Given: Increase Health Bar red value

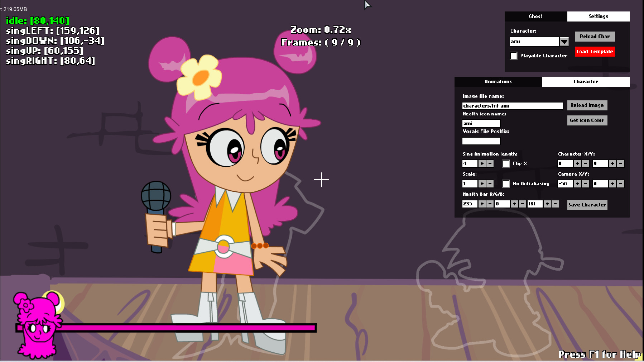Looking at the screenshot, I should (x=482, y=204).
